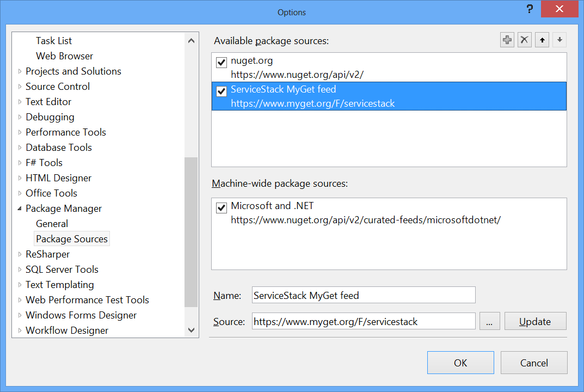Click Update to apply source changes

point(535,321)
